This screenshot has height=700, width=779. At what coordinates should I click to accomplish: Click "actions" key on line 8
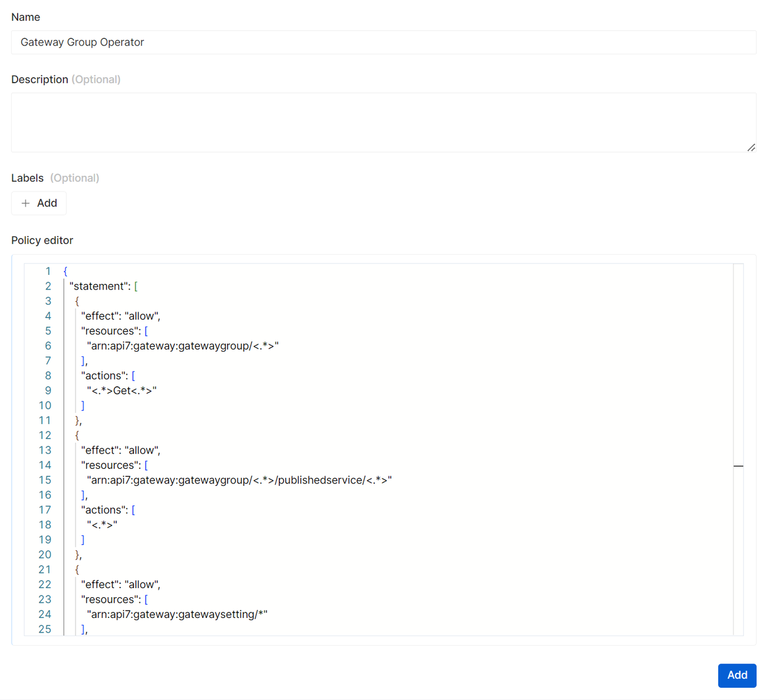pos(103,376)
